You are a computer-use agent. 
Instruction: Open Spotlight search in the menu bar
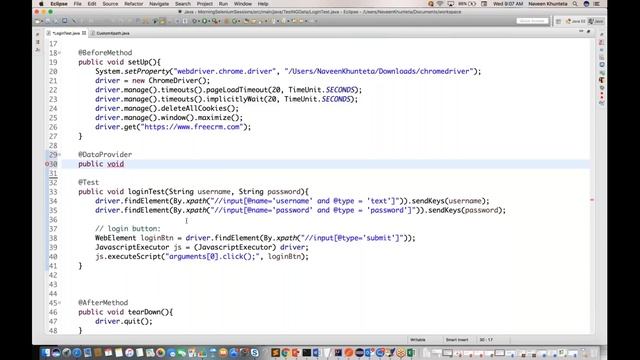pos(575,4)
